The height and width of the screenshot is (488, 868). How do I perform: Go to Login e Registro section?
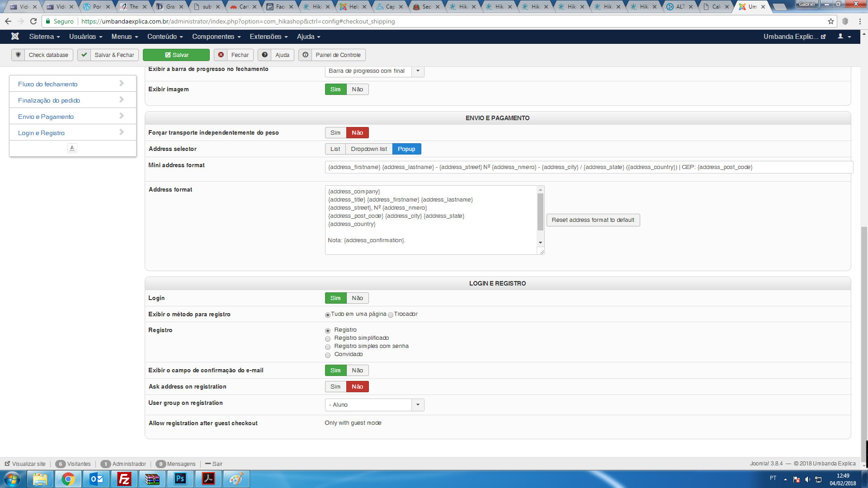click(x=42, y=133)
